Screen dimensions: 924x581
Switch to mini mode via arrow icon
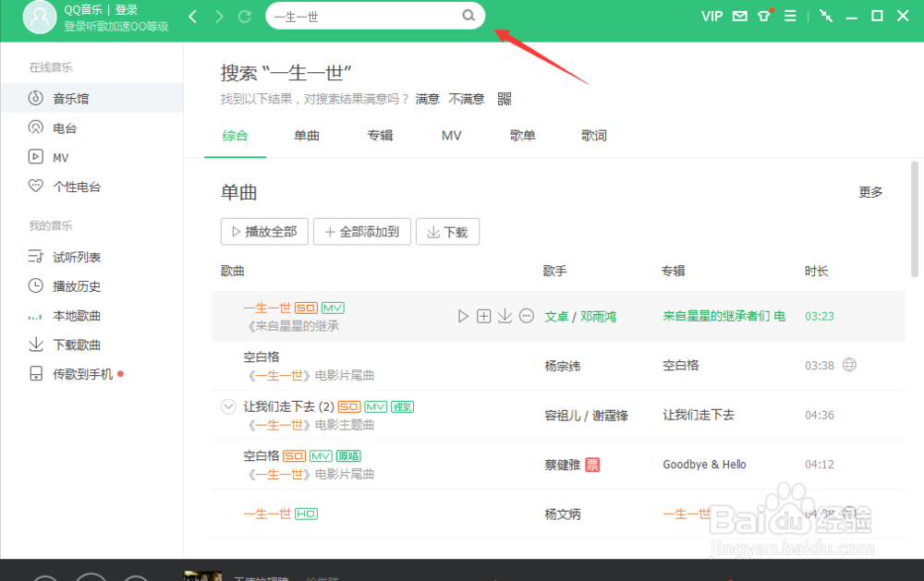pyautogui.click(x=825, y=16)
